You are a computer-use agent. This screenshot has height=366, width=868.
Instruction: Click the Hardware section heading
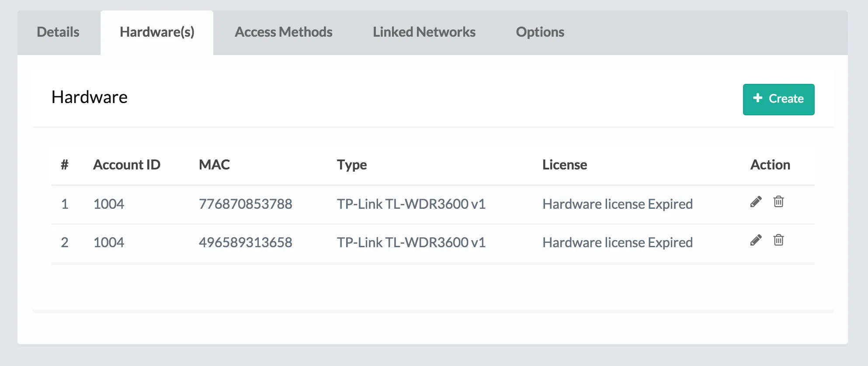coord(90,97)
